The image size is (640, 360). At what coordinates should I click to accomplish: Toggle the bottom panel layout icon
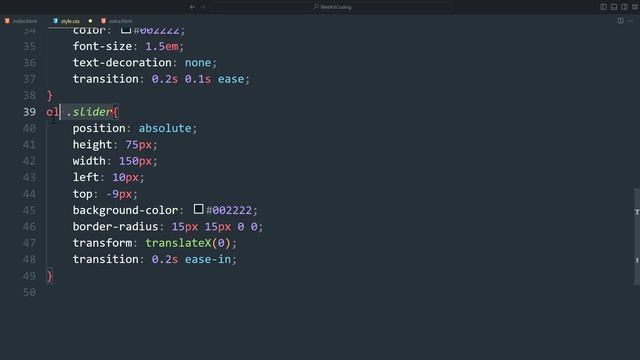coord(614,7)
